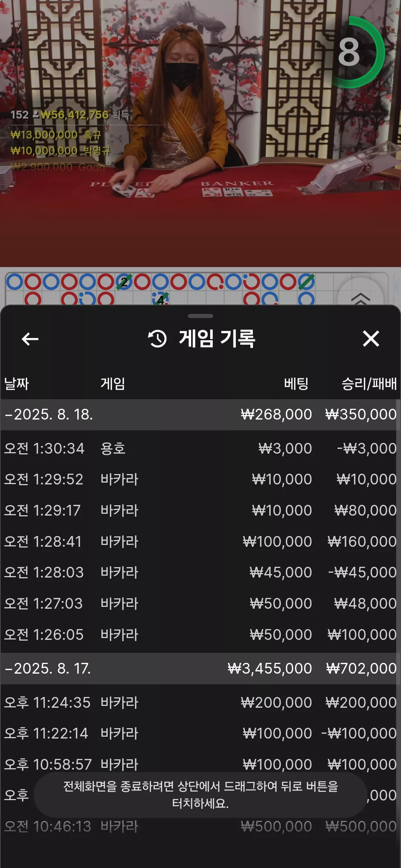Viewport: 401px width, 868px height.
Task: Open the 오후 11:24:35 바카라 record
Action: point(200,703)
